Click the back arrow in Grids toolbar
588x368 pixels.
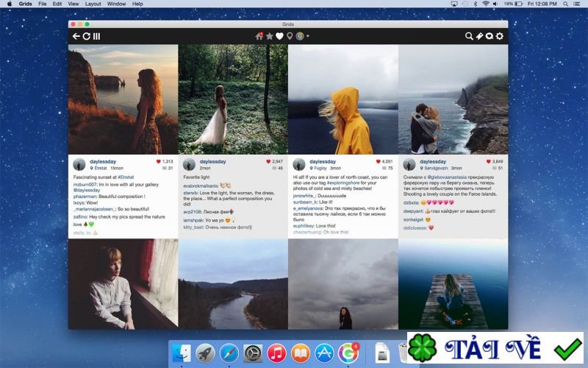coord(76,36)
